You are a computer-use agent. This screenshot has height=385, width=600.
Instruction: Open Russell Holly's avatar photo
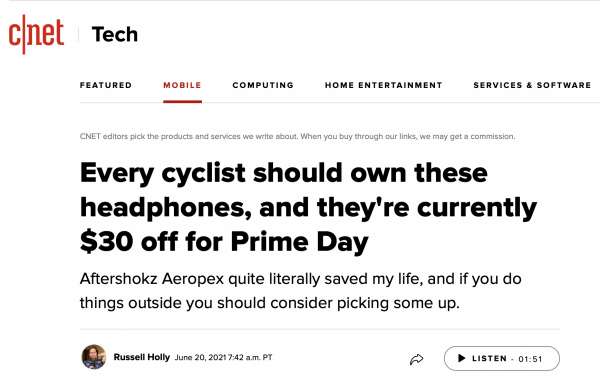[94, 357]
